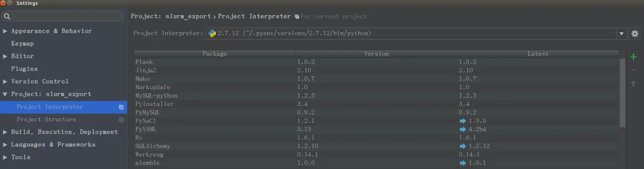The height and width of the screenshot is (169, 644).
Task: Select Project Interpreter in sidebar
Action: [64, 107]
